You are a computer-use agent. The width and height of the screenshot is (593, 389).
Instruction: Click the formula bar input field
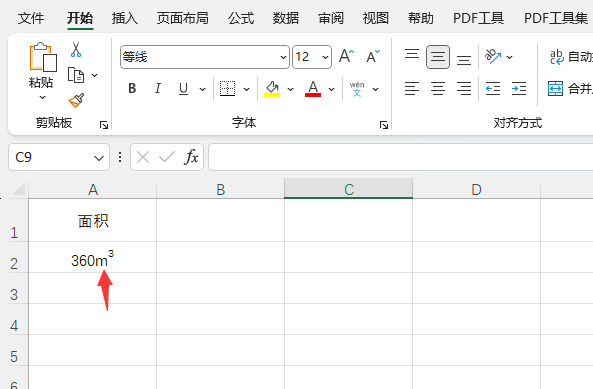[401, 157]
